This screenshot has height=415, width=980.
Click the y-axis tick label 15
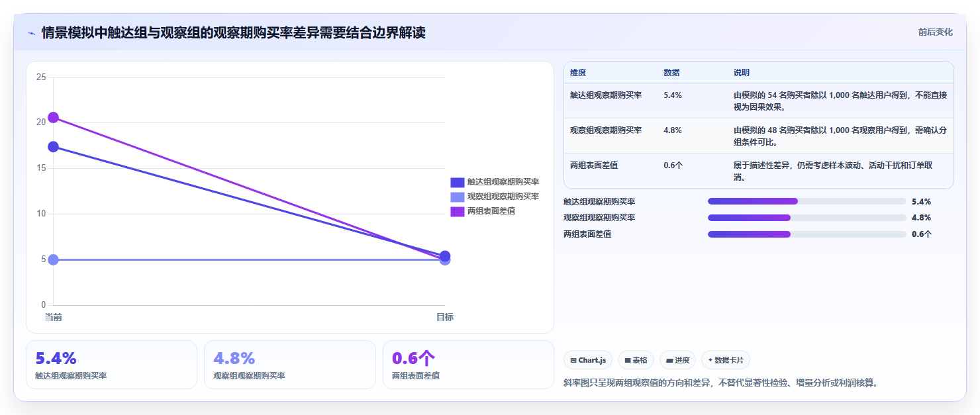coord(41,168)
